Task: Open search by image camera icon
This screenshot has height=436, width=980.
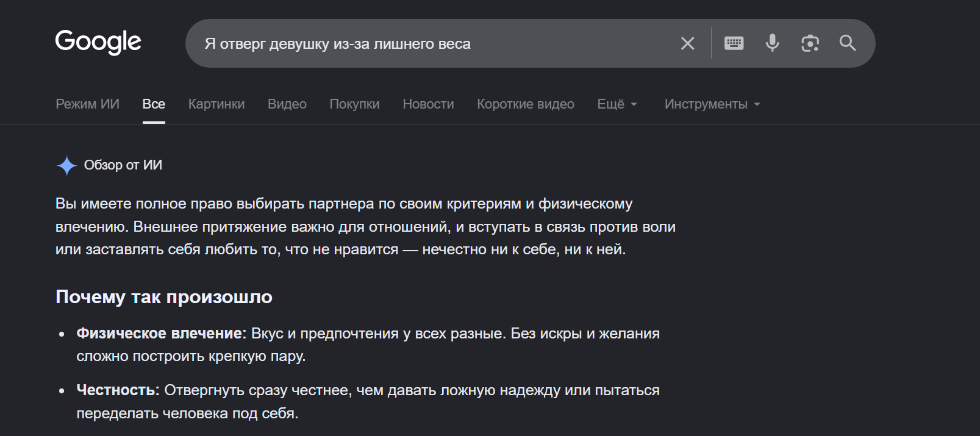Action: point(810,43)
